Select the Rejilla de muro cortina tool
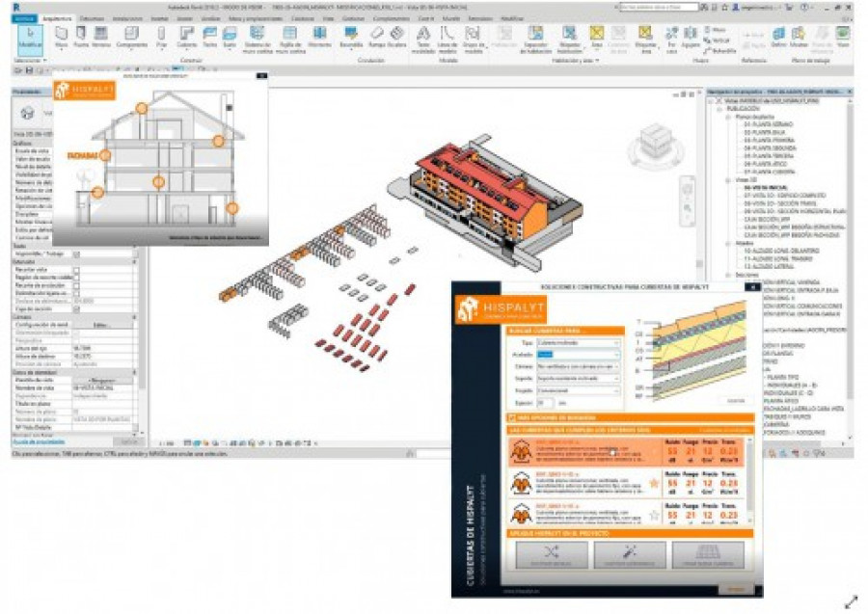Image resolution: width=868 pixels, height=614 pixels. (290, 40)
